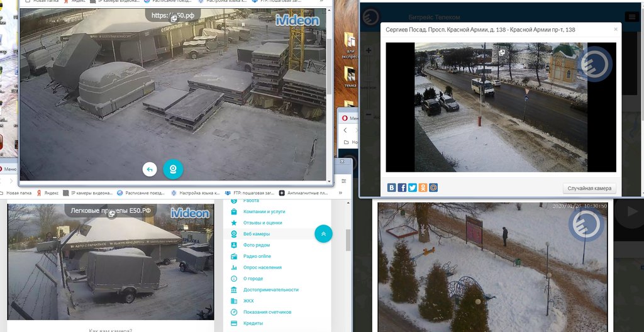The image size is (644, 332).
Task: Open Новая папка bookmark folder
Action: coord(16,192)
